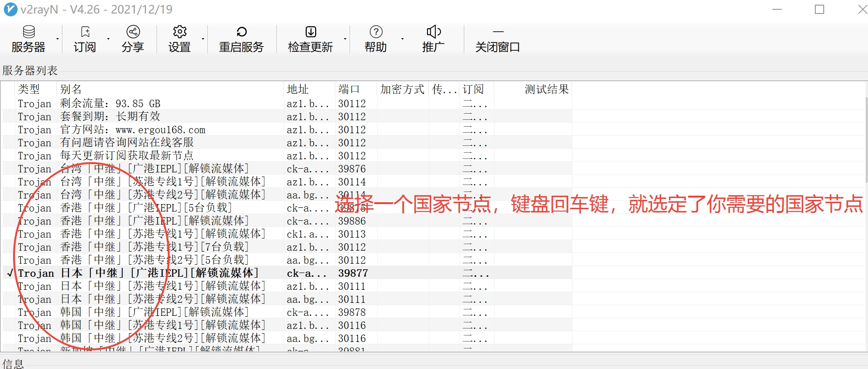Screen dimensions: 868x369
Task: Select the 套餐到期: 长期有效 row
Action: pyautogui.click(x=287, y=116)
